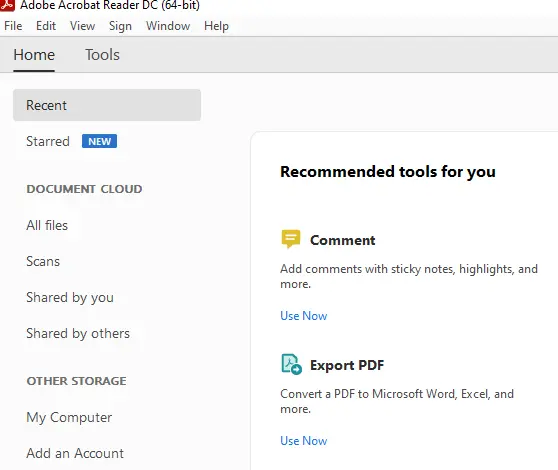Open the Window menu
This screenshot has width=558, height=470.
click(168, 26)
